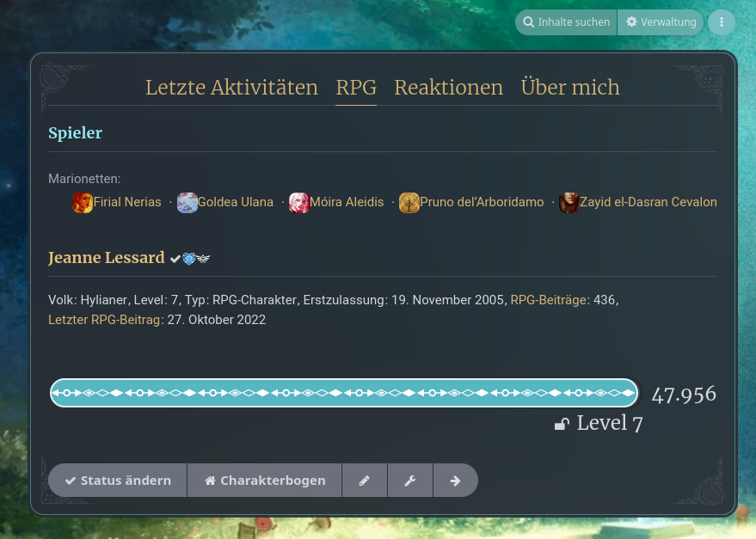
Task: Click the unlock icon beside Level 7
Action: click(562, 424)
